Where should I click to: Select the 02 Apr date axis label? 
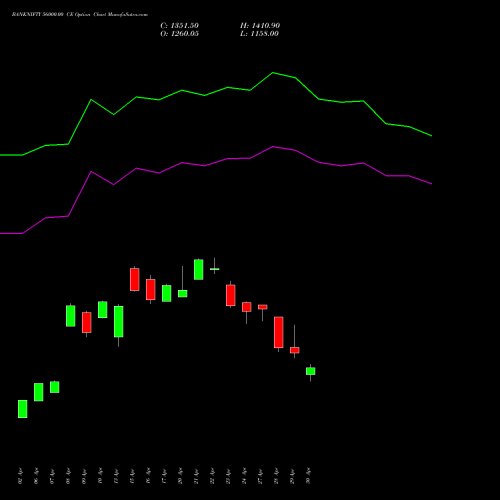(20, 477)
